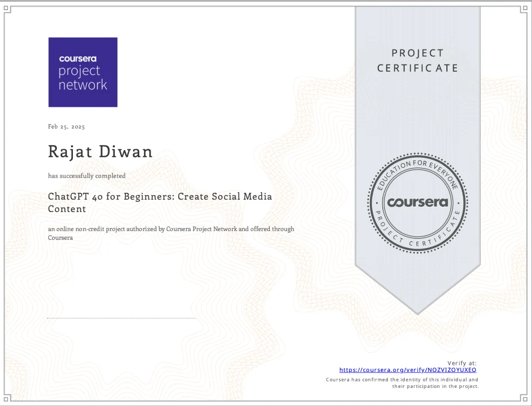The width and height of the screenshot is (532, 406).
Task: Click the 'coursera' text in the purple logo
Action: (x=78, y=59)
